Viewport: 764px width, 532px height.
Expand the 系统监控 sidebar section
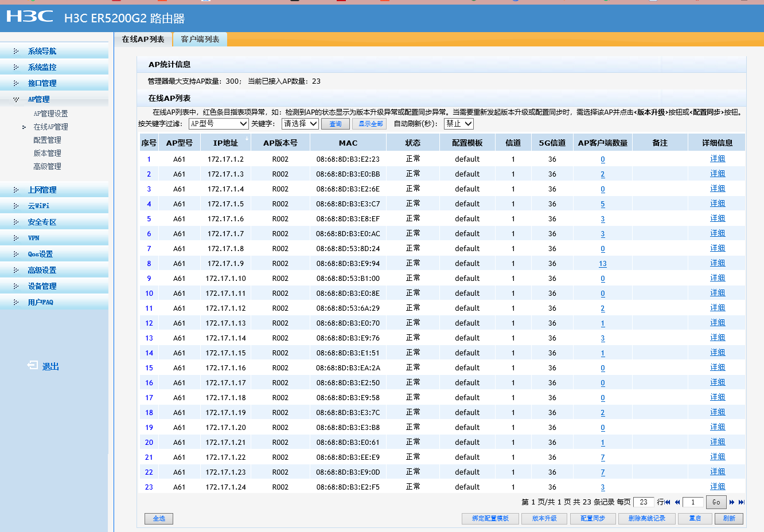(x=42, y=67)
